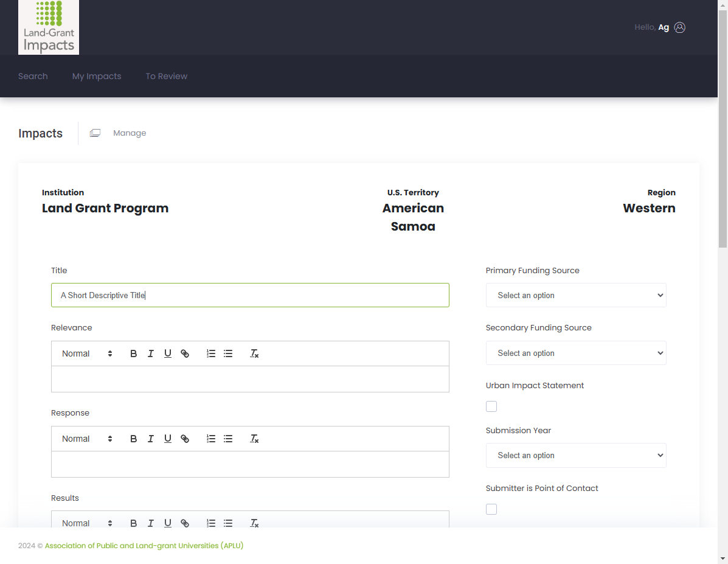
Task: Apply bullet list in the Relevance editor
Action: [228, 353]
